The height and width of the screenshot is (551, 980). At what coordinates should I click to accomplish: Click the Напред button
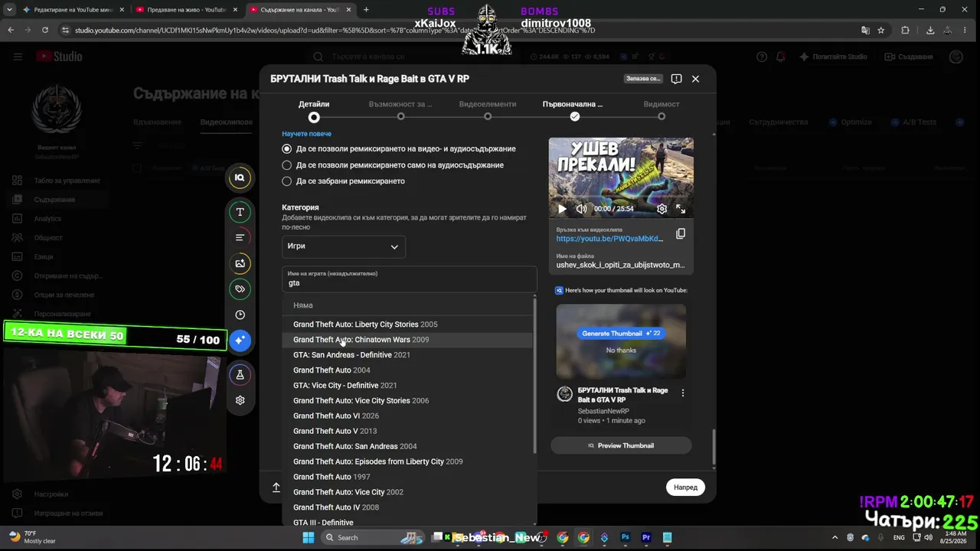pyautogui.click(x=685, y=487)
